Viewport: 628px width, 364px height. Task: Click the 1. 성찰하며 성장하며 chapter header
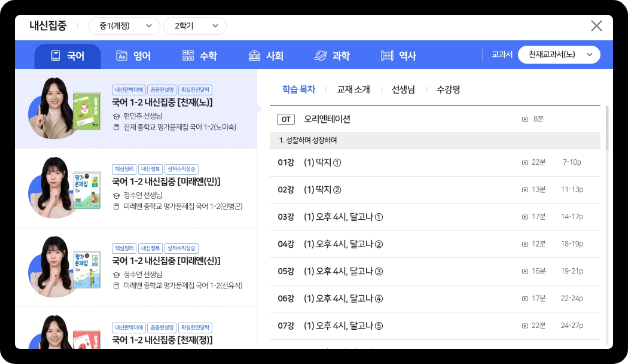coord(435,141)
